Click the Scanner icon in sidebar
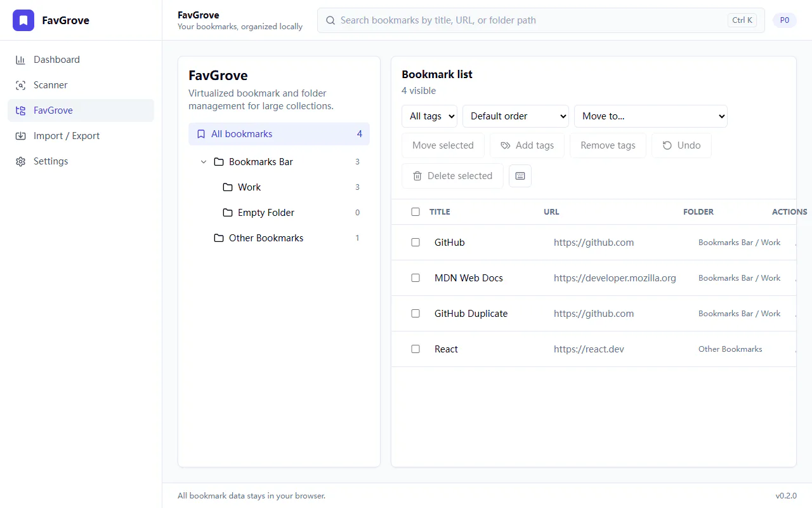The width and height of the screenshot is (812, 508). 21,85
